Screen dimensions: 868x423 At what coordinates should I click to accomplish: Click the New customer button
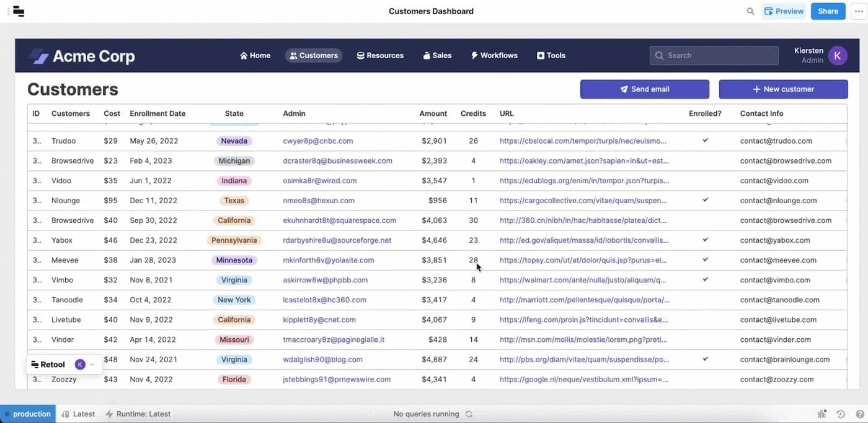pos(782,89)
